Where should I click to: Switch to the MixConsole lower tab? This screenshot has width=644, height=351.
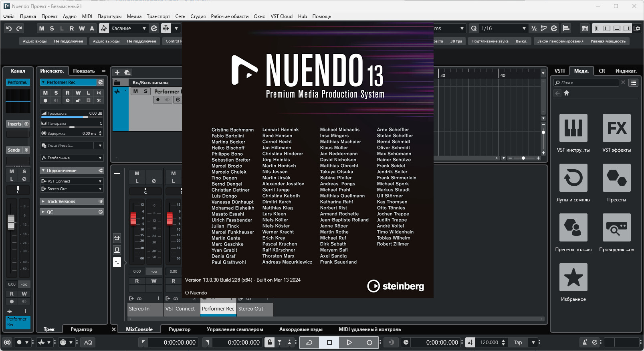pos(139,329)
